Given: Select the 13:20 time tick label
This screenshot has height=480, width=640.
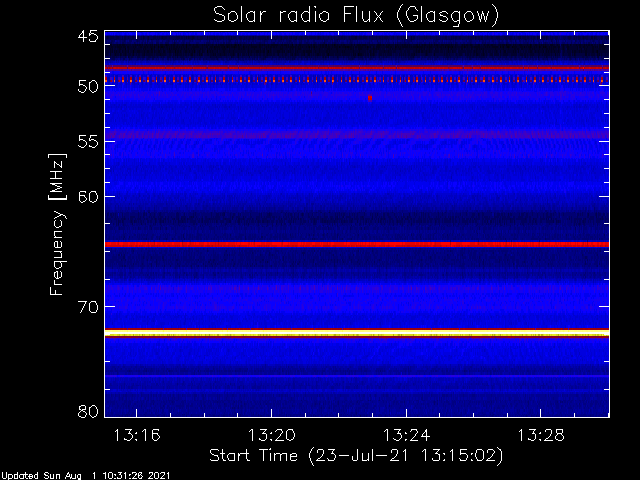Looking at the screenshot, I should point(270,436).
